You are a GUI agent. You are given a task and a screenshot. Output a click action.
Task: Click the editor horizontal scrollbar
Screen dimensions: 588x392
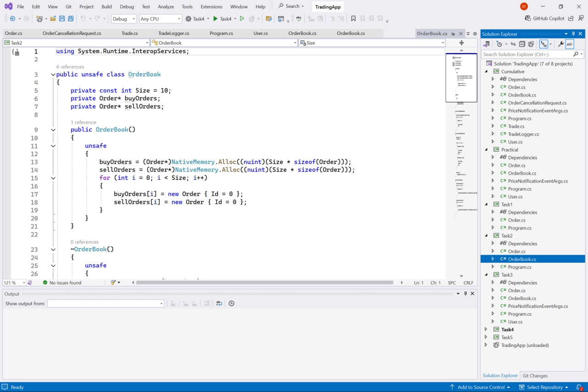(x=265, y=283)
